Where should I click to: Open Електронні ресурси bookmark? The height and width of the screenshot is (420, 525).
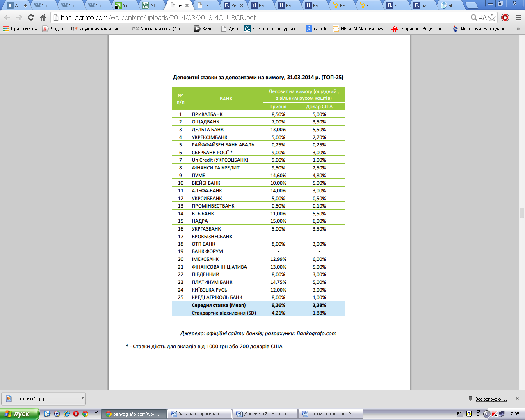[x=272, y=29]
